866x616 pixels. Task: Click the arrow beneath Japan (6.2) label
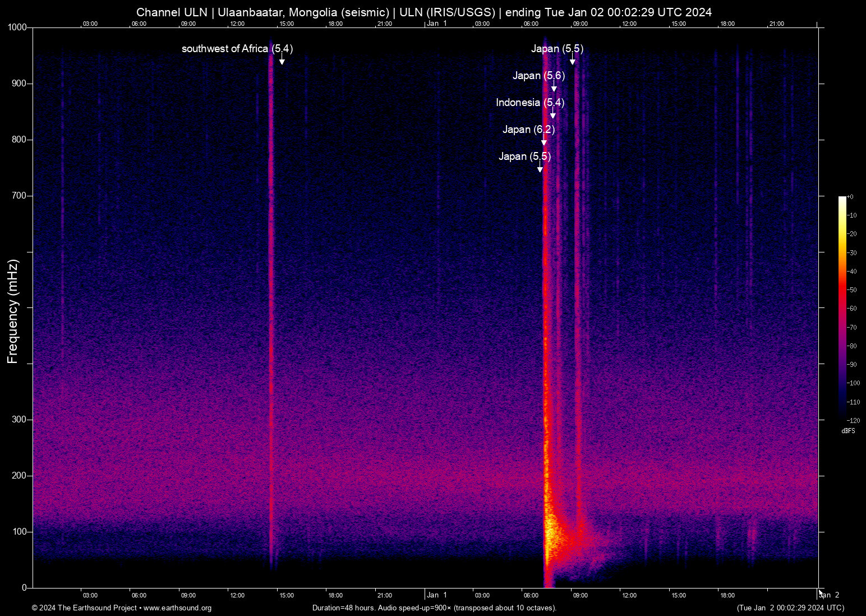[543, 141]
